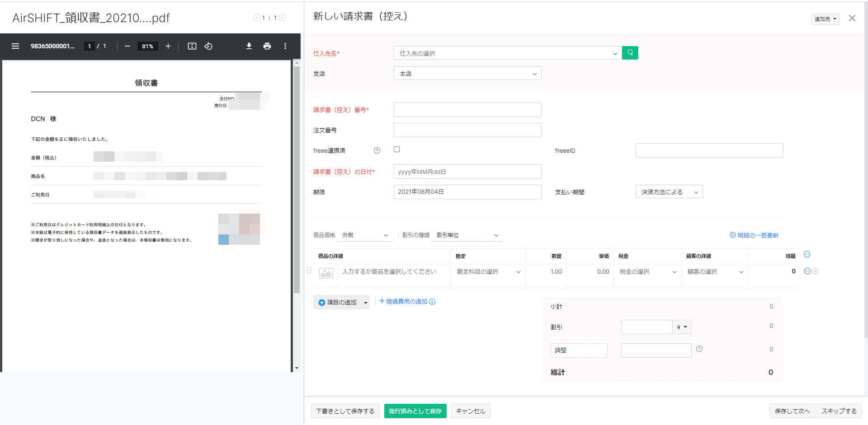The image size is (868, 425).
Task: Click 下書きとして保存する button
Action: (x=345, y=411)
